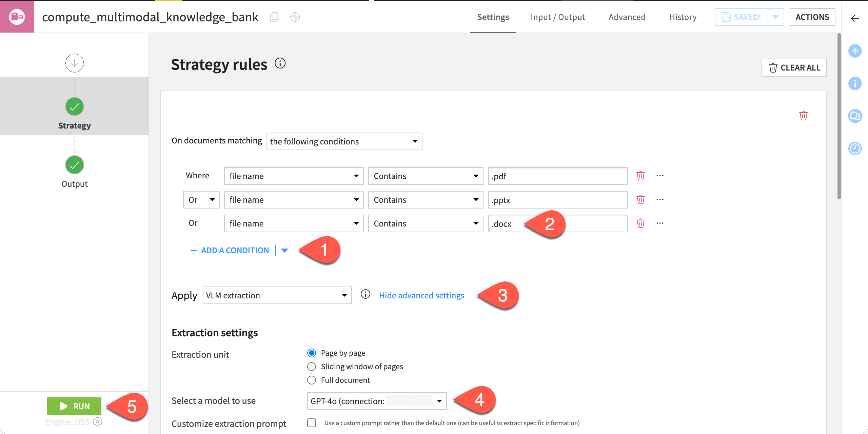Click the Clear All button
This screenshot has height=434, width=868.
(x=794, y=67)
